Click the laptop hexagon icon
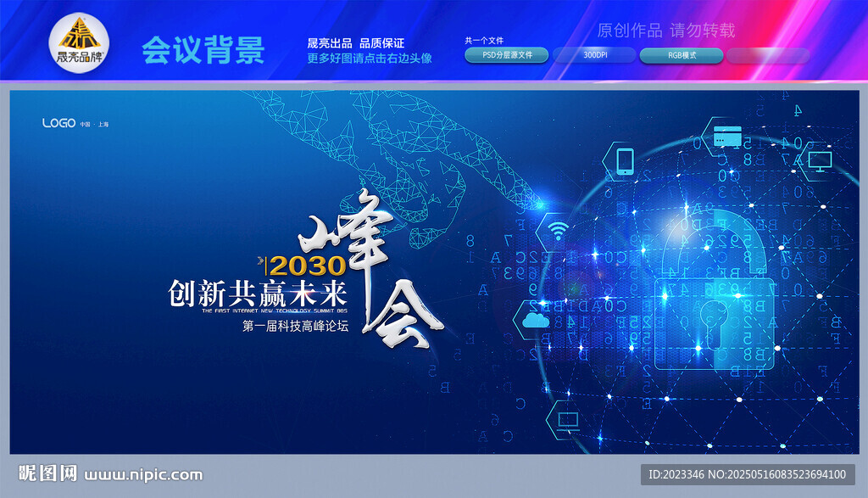The height and width of the screenshot is (498, 868). coord(568,421)
